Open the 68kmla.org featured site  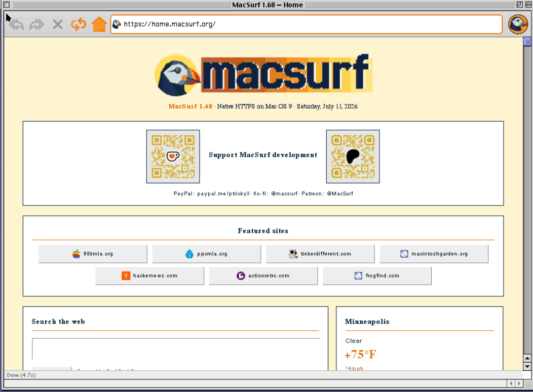pos(93,254)
